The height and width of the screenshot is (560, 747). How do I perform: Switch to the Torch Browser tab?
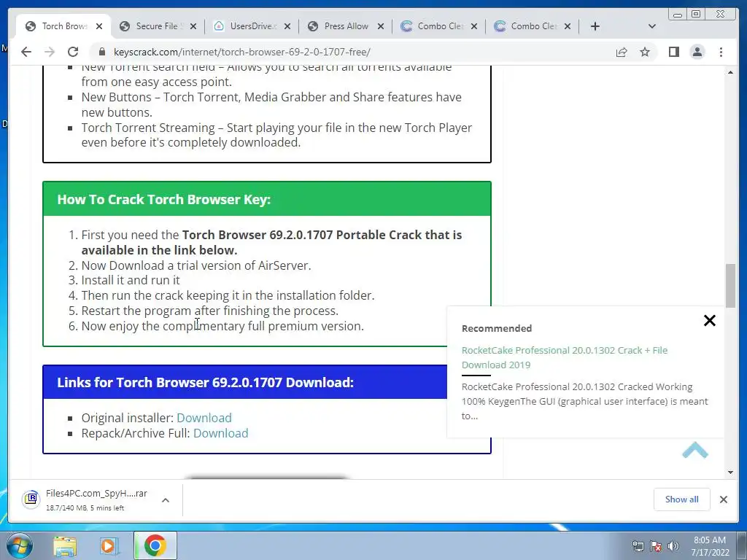click(64, 26)
